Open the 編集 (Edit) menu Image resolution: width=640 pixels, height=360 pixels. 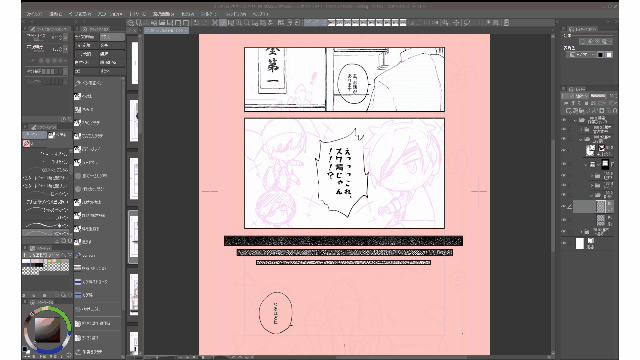point(56,14)
